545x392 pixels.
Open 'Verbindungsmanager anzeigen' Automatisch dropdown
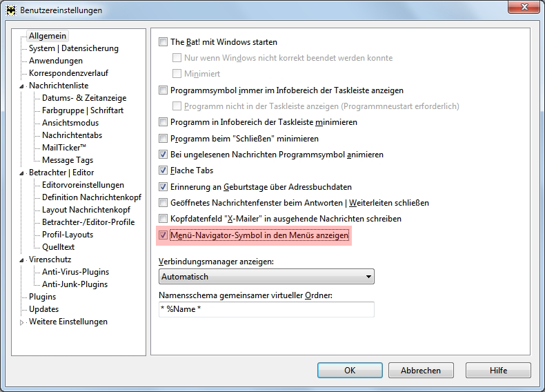[x=266, y=277]
